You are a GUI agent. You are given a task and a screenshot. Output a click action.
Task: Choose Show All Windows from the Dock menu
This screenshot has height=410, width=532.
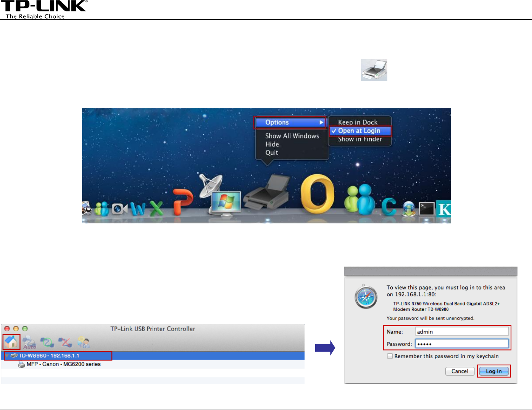[292, 136]
